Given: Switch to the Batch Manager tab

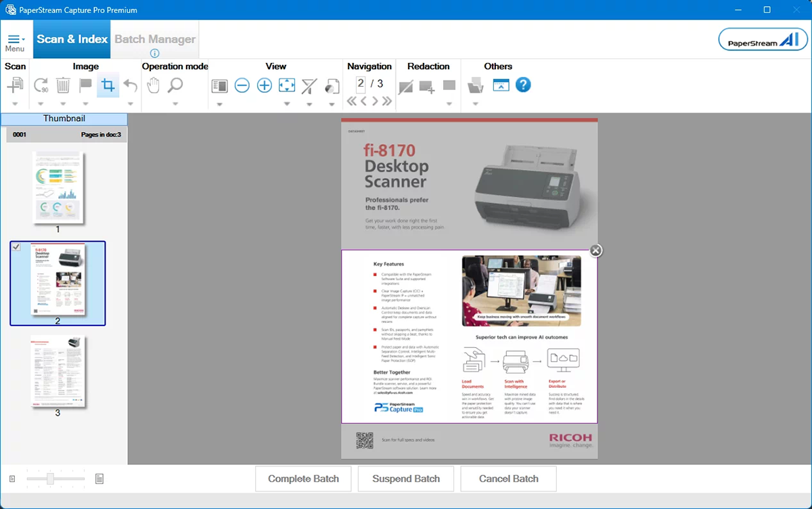Looking at the screenshot, I should [155, 39].
